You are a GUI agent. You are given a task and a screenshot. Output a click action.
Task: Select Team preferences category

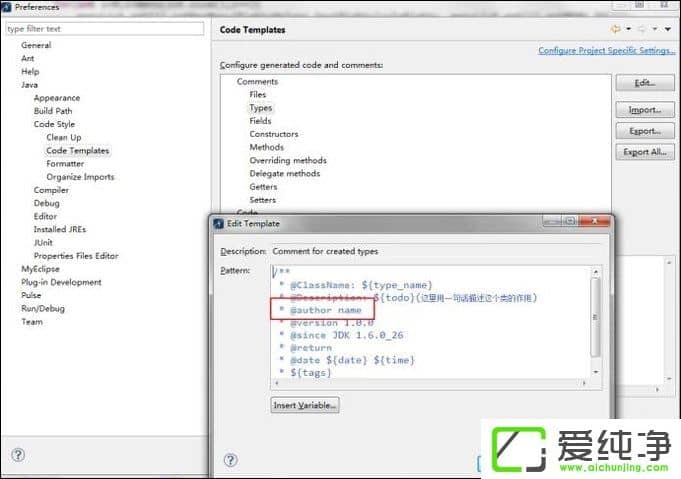point(32,322)
